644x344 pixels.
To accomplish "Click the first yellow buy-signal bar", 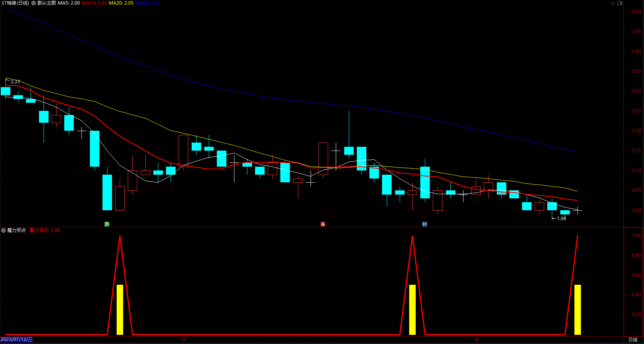I will [x=120, y=310].
